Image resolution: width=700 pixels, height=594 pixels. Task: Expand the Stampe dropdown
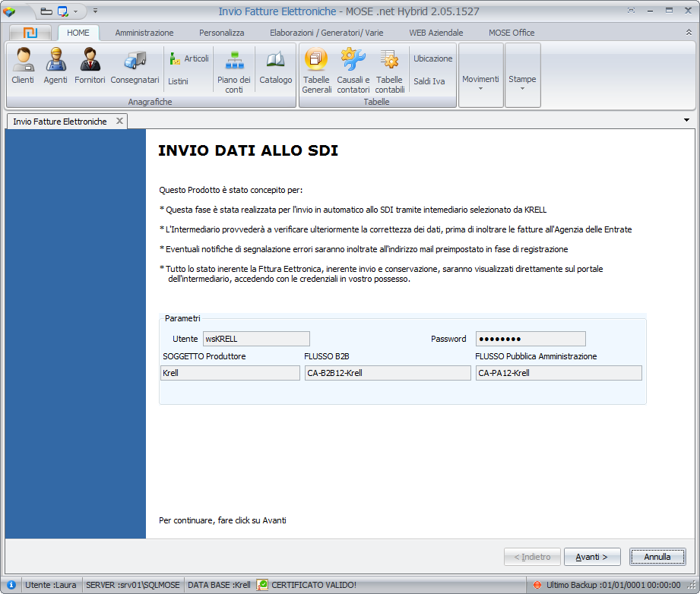coord(522,75)
